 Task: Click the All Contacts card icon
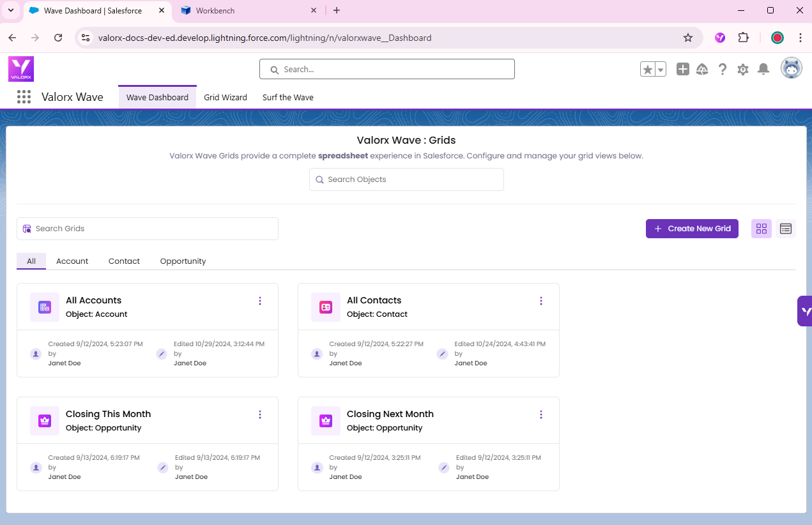[x=326, y=307]
